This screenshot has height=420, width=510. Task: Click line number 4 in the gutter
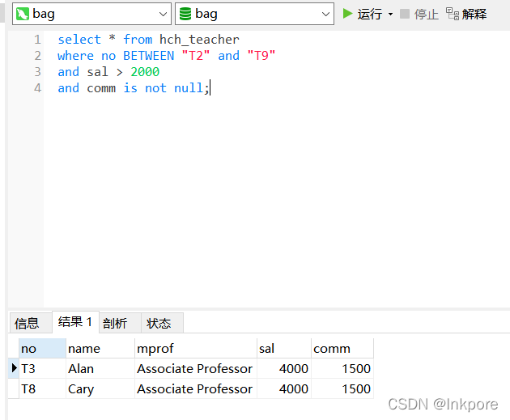tap(38, 88)
